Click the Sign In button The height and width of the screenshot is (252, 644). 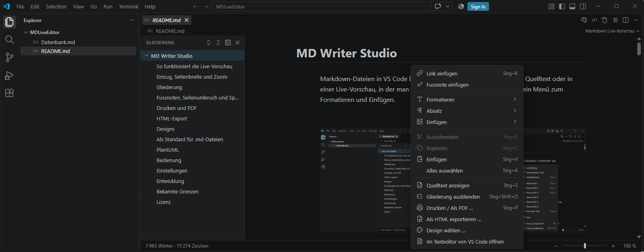[478, 6]
